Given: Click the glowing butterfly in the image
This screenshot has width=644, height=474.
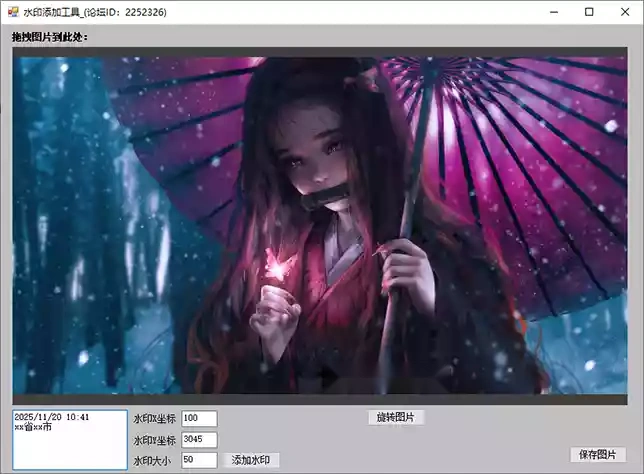Looking at the screenshot, I should (273, 264).
